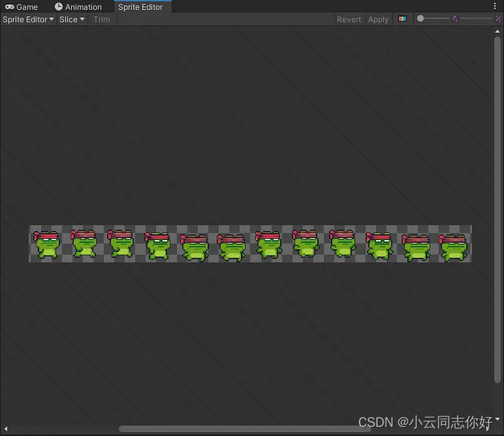This screenshot has width=504, height=436.
Task: Click the high-res mip icon at toolbar end
Action: pos(498,19)
